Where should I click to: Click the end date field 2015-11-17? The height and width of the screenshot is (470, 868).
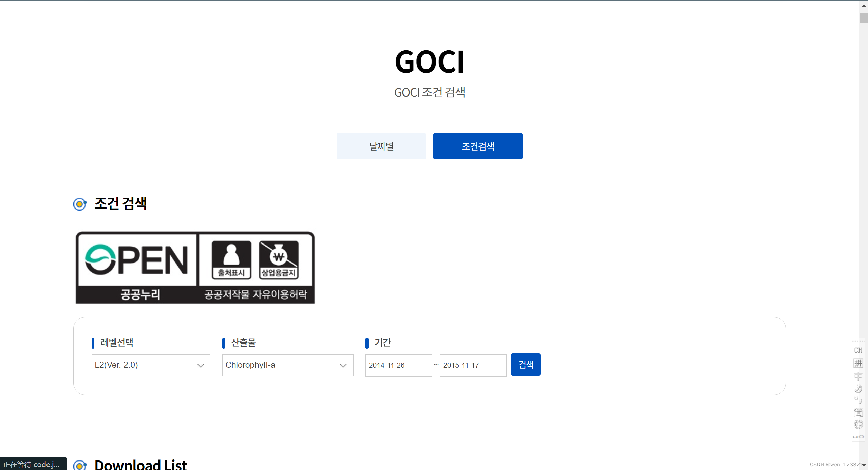pos(473,365)
